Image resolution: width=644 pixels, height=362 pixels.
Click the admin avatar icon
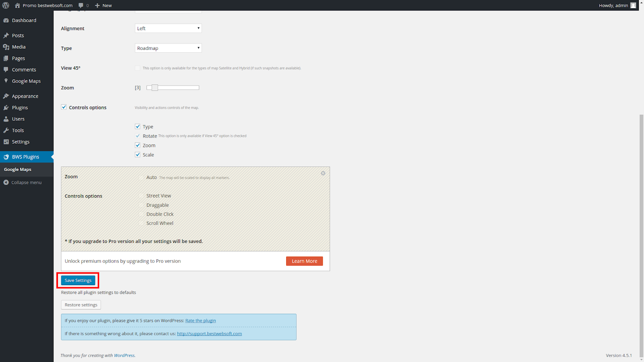point(633,5)
